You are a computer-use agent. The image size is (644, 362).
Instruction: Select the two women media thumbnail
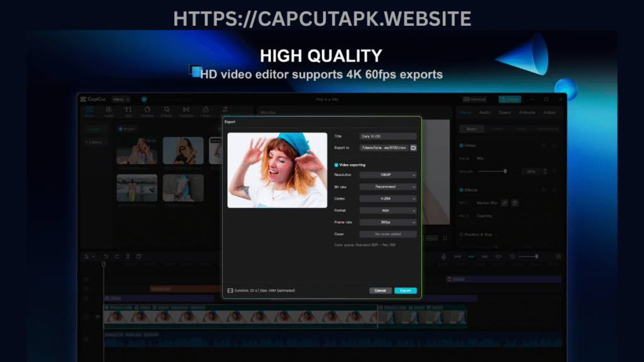183,151
